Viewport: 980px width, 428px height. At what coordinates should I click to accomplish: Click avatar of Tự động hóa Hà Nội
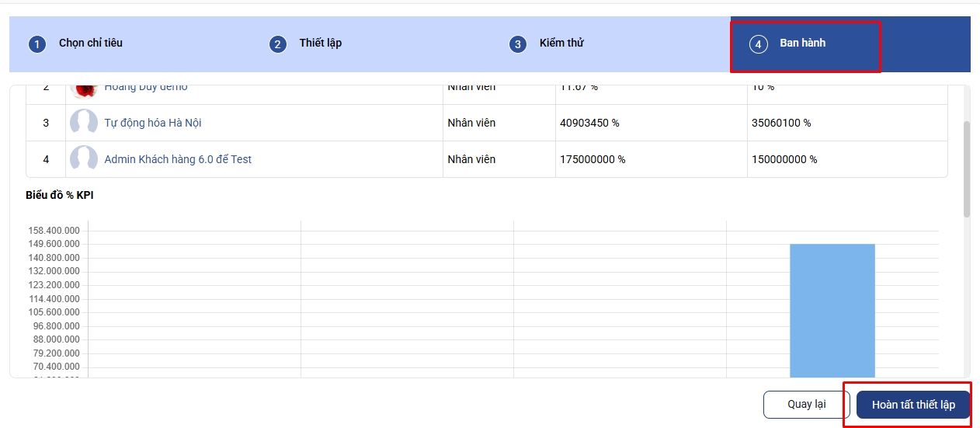tap(84, 123)
